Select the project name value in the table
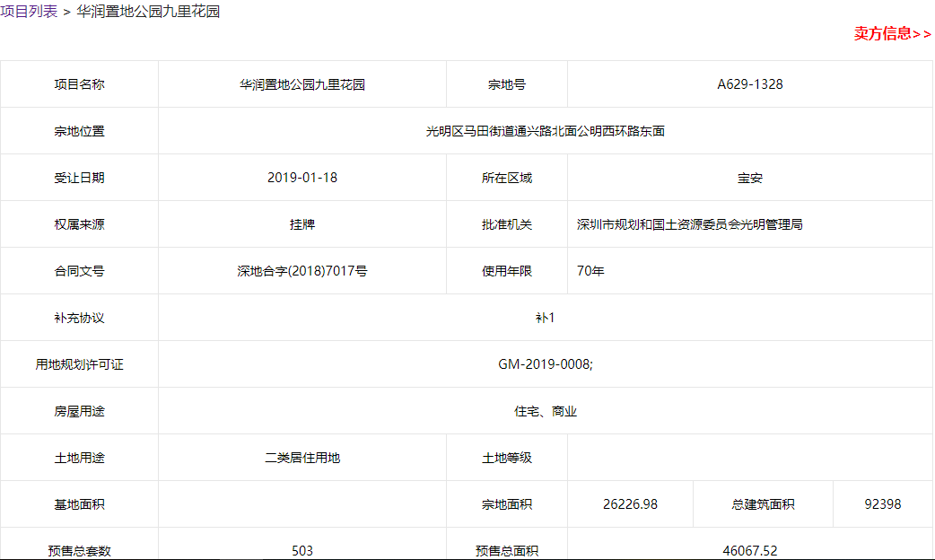This screenshot has width=935, height=560. click(302, 84)
